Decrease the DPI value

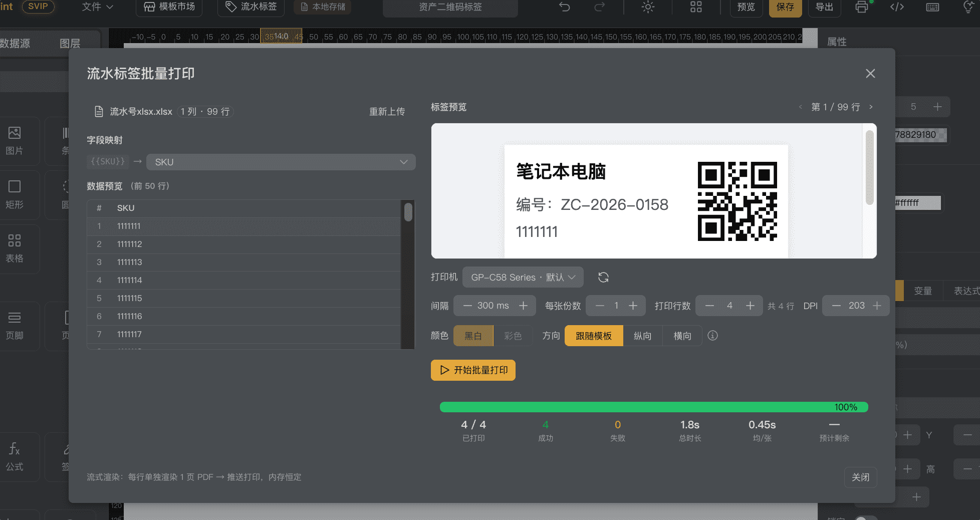point(836,306)
